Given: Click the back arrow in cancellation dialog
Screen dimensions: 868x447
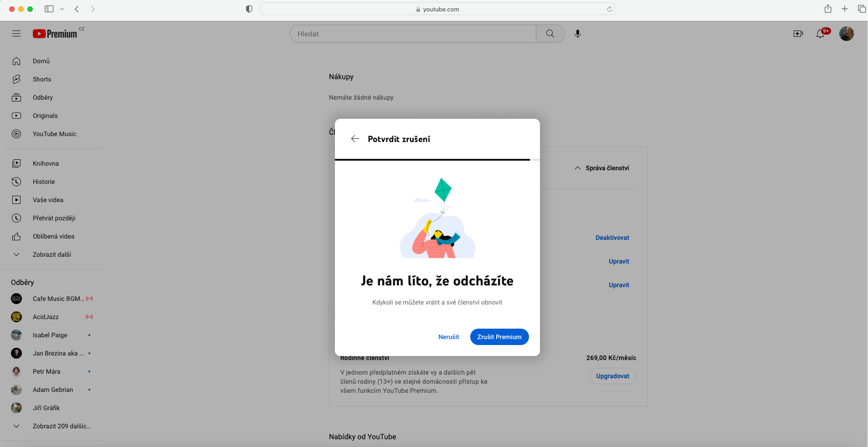Looking at the screenshot, I should (x=355, y=139).
